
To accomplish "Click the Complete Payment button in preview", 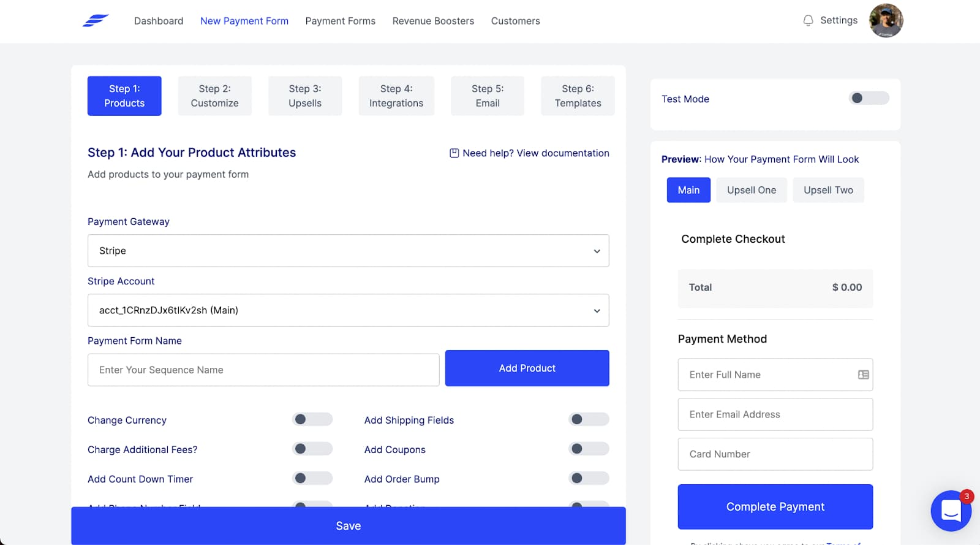I will (x=775, y=507).
